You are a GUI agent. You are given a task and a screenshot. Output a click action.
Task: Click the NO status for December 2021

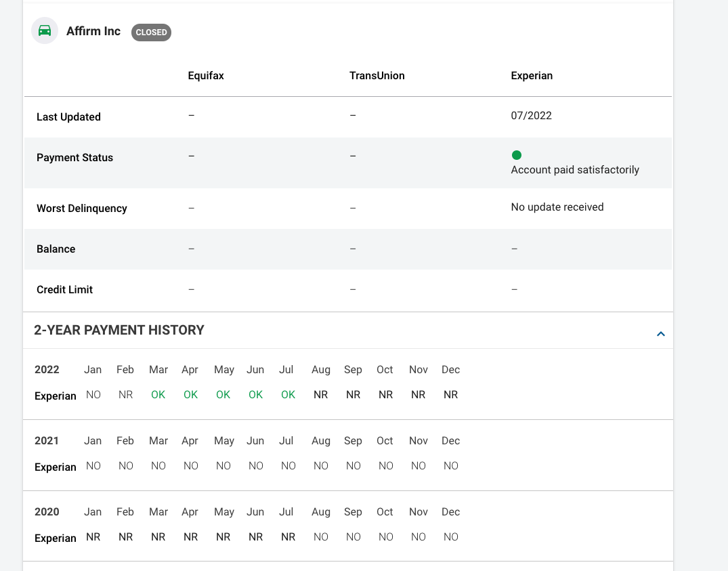pos(451,465)
